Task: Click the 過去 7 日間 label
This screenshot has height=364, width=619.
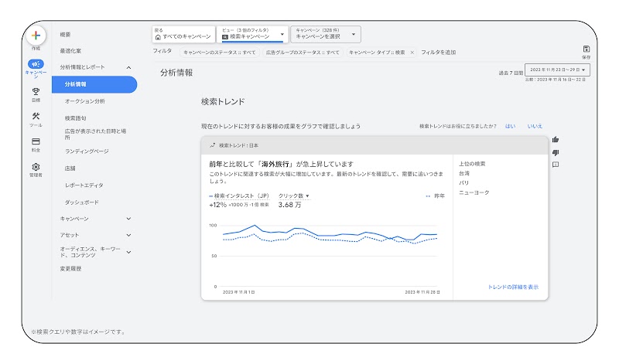Action: click(511, 73)
